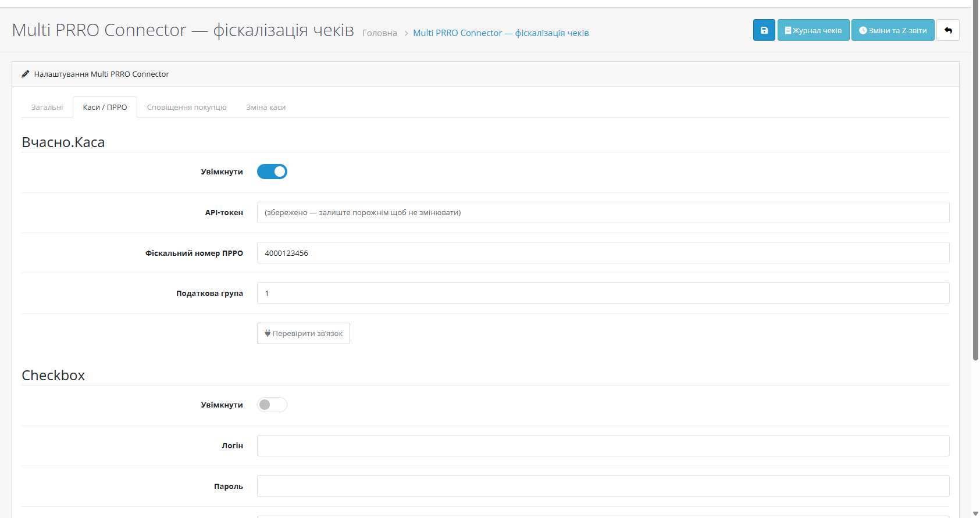Focus the Фіскальний номер ПРРО field
The width and height of the screenshot is (980, 518).
[x=603, y=253]
